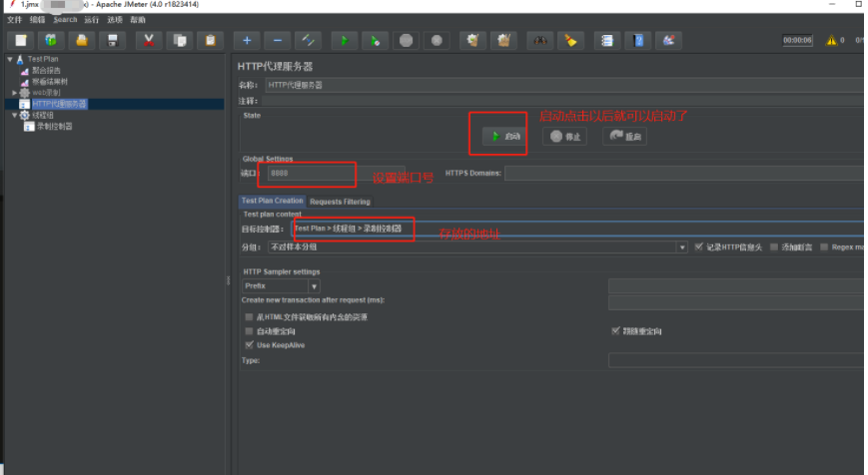Click the 线程组 gear tree icon
The image size is (868, 475).
(x=25, y=115)
